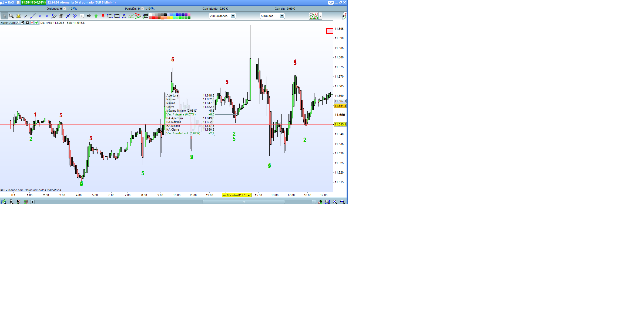
Task: Select the rectangle drawing tool
Action: [117, 16]
